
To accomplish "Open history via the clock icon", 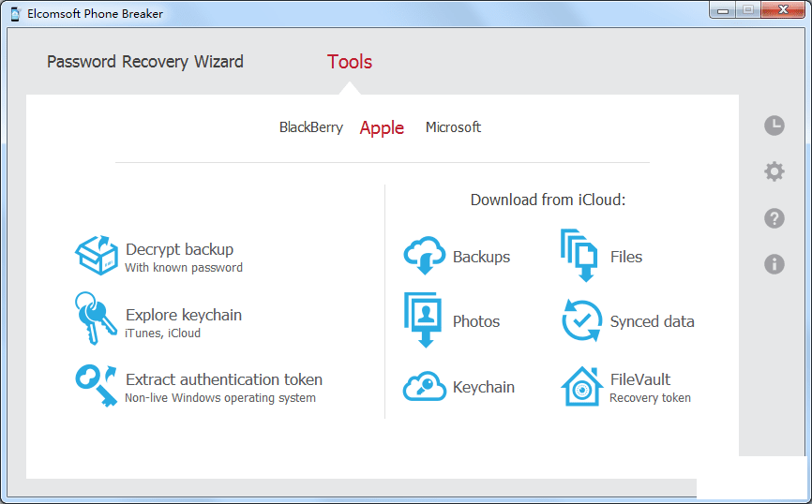I will (774, 126).
